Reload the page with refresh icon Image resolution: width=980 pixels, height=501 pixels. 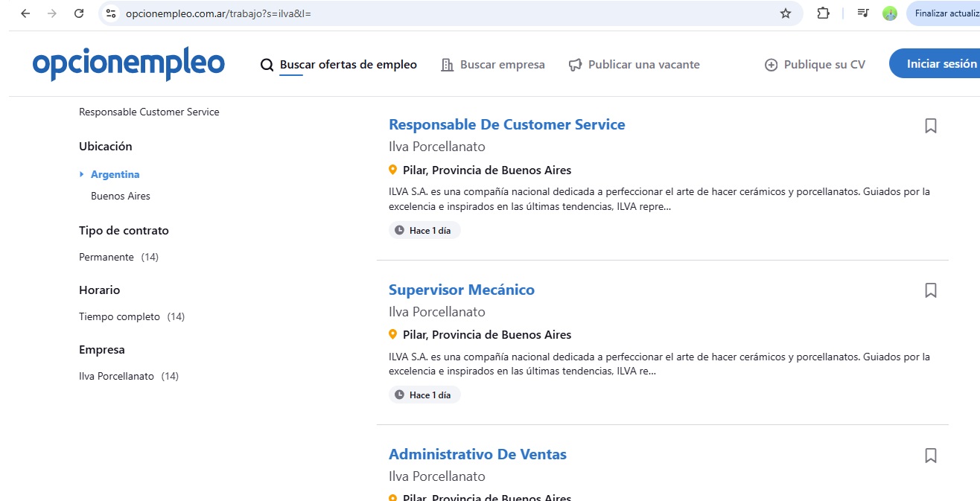(x=79, y=13)
